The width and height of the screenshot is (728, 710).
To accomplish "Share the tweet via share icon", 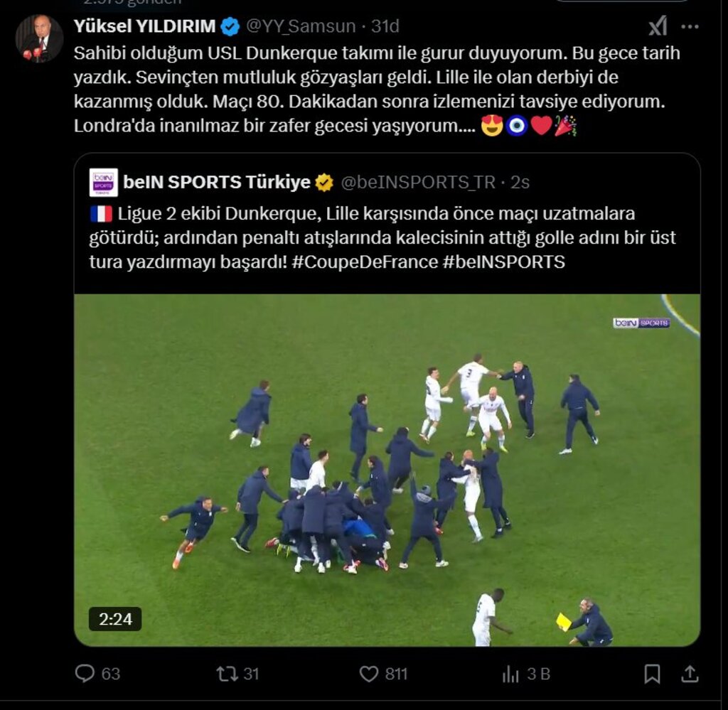I will point(689,674).
